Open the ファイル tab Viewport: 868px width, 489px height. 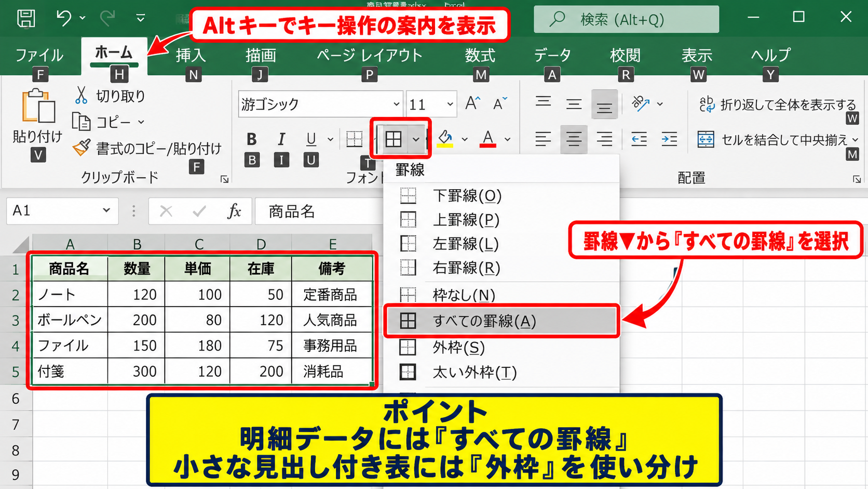point(39,55)
